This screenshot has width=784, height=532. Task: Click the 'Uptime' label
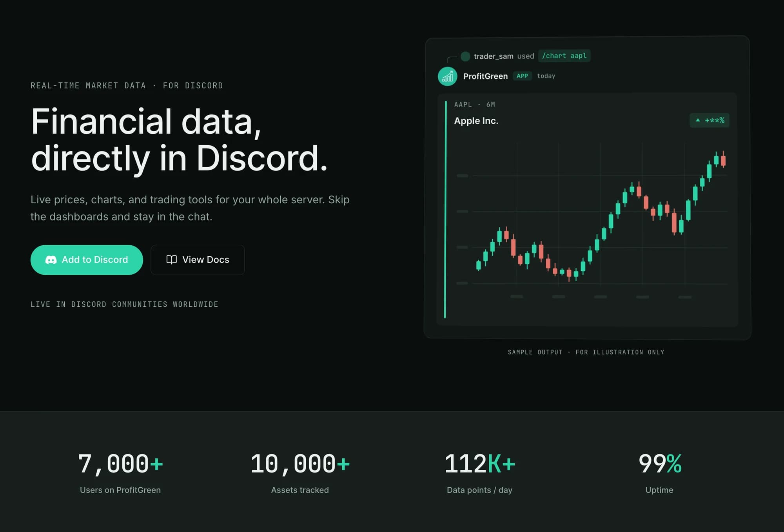tap(659, 490)
